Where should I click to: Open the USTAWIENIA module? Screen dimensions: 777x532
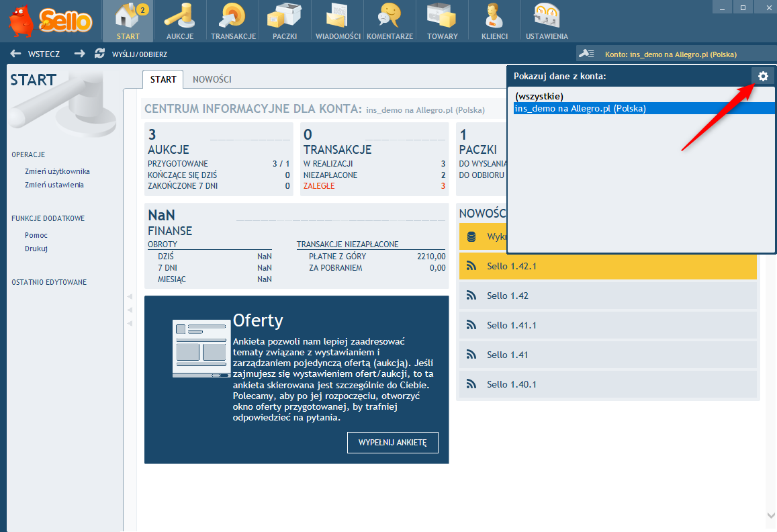(547, 21)
